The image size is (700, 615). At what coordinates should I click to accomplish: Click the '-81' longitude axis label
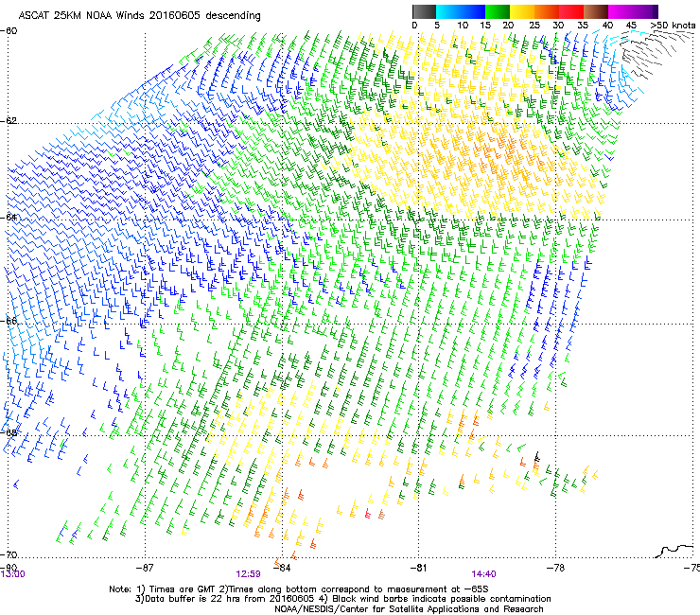(418, 568)
